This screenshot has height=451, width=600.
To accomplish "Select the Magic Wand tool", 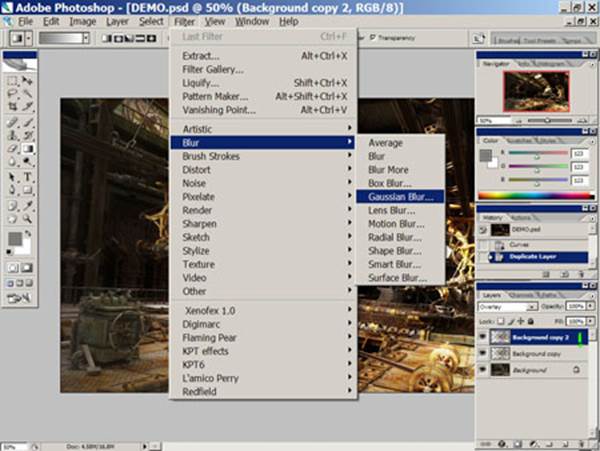I will coord(27,93).
